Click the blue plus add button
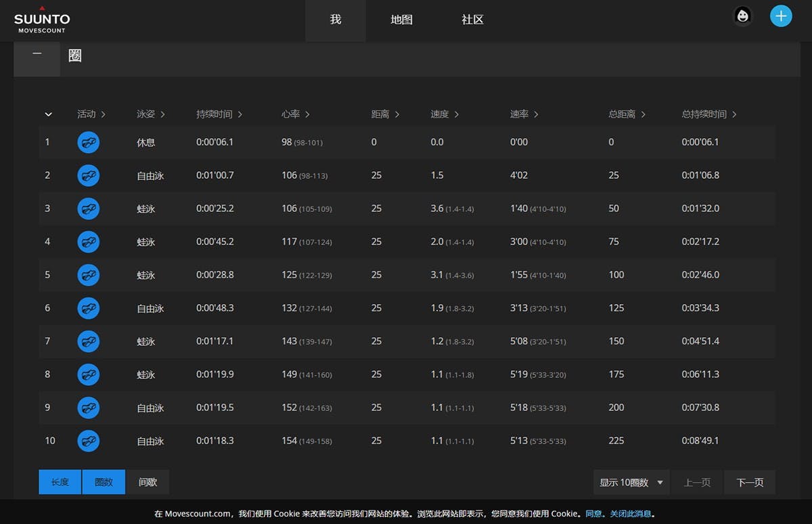Viewport: 812px width, 524px height. (x=781, y=16)
